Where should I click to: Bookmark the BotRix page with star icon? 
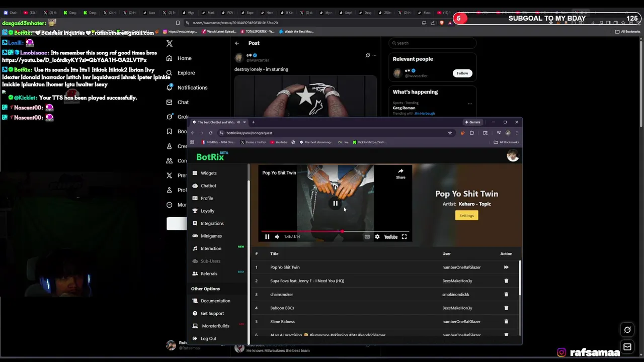(x=450, y=133)
